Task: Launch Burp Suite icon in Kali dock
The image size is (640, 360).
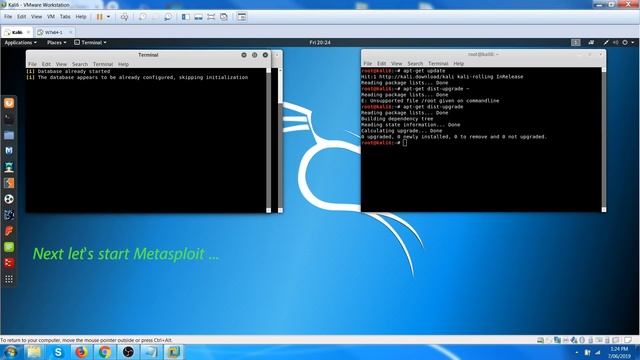Action: 9,183
